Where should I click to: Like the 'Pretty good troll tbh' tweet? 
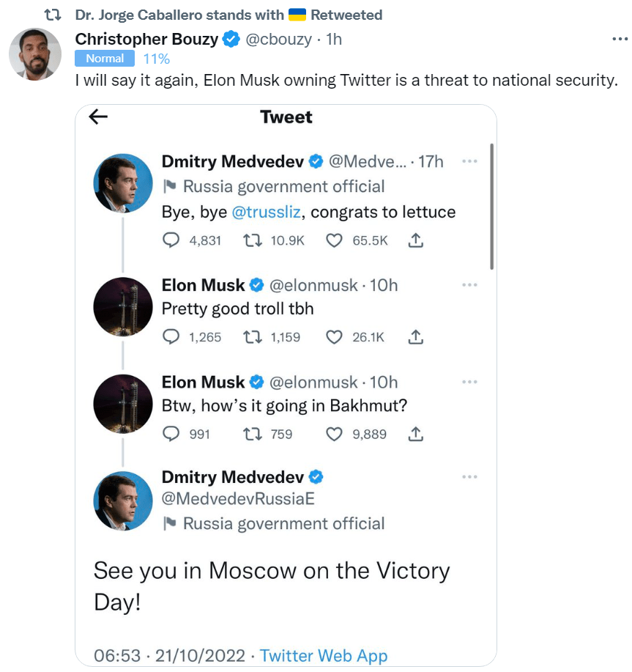point(334,337)
